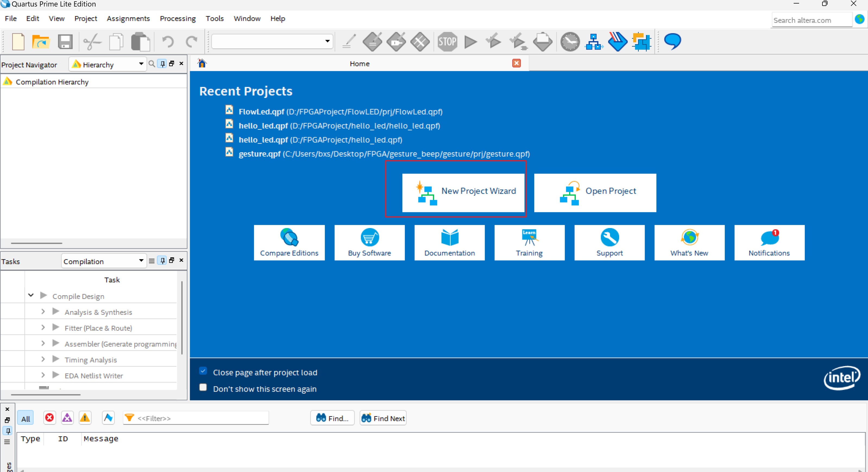Expand the Analysis & Synthesis task
868x472 pixels.
pyautogui.click(x=43, y=311)
